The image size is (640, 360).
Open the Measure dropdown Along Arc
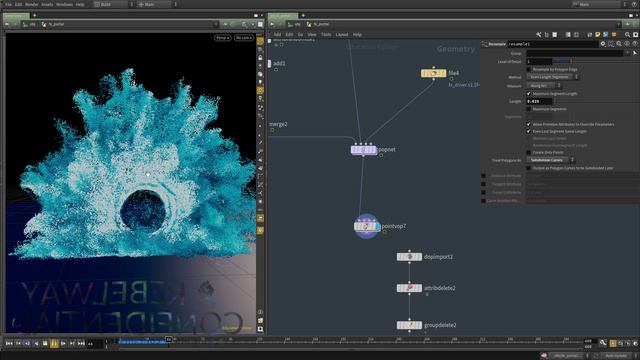[x=543, y=86]
